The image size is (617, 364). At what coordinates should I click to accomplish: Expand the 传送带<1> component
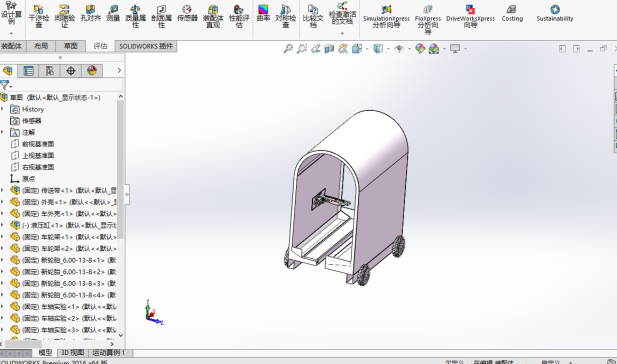coord(3,190)
